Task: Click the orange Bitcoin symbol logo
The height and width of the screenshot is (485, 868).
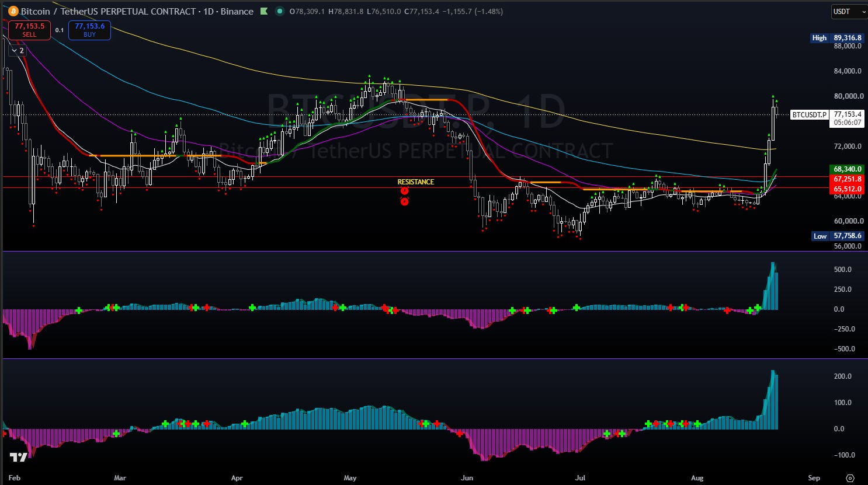Action: pos(13,11)
